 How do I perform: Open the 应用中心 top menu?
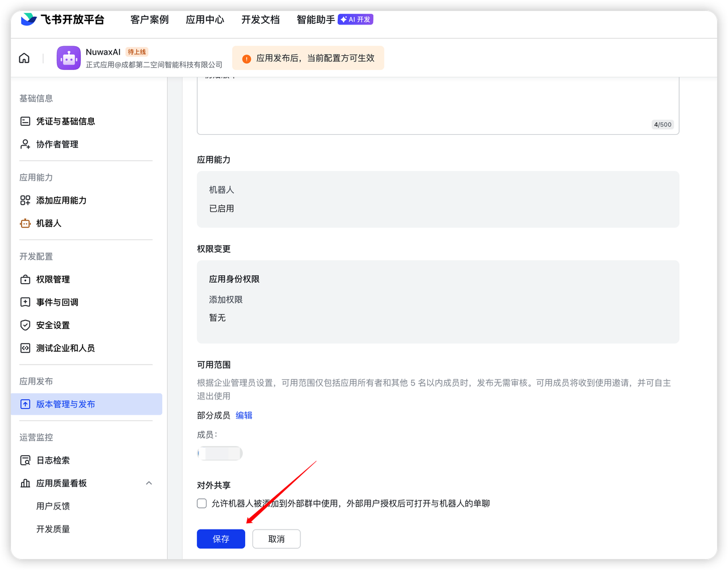[x=205, y=20]
